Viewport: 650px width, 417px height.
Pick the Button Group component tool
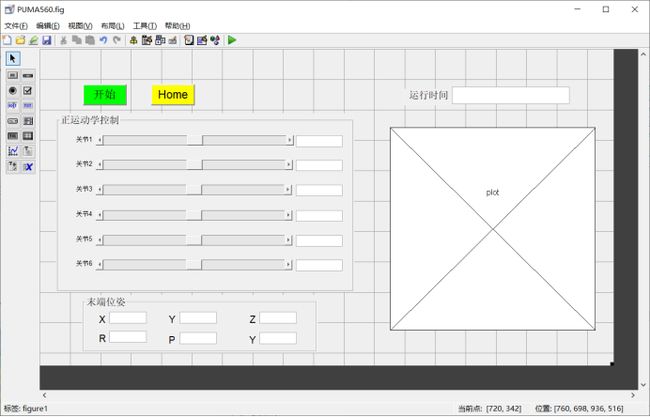click(13, 167)
